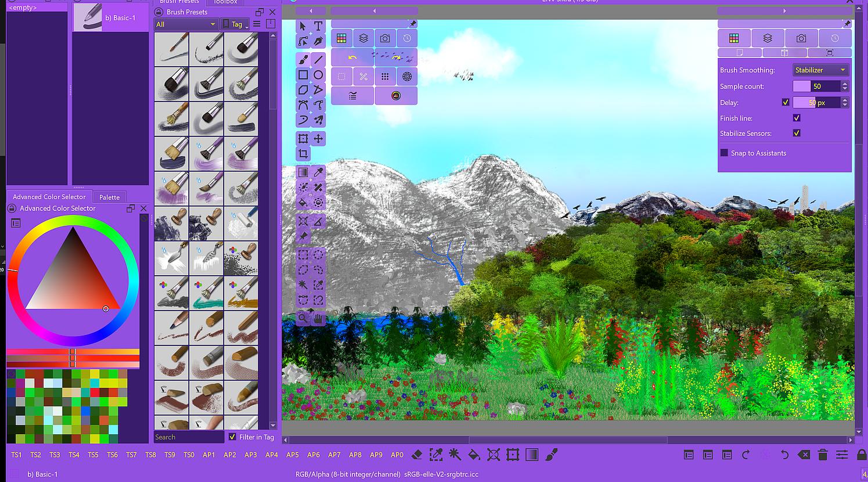Click the canvas horizontal scrollbar
868x482 pixels.
pos(568,440)
